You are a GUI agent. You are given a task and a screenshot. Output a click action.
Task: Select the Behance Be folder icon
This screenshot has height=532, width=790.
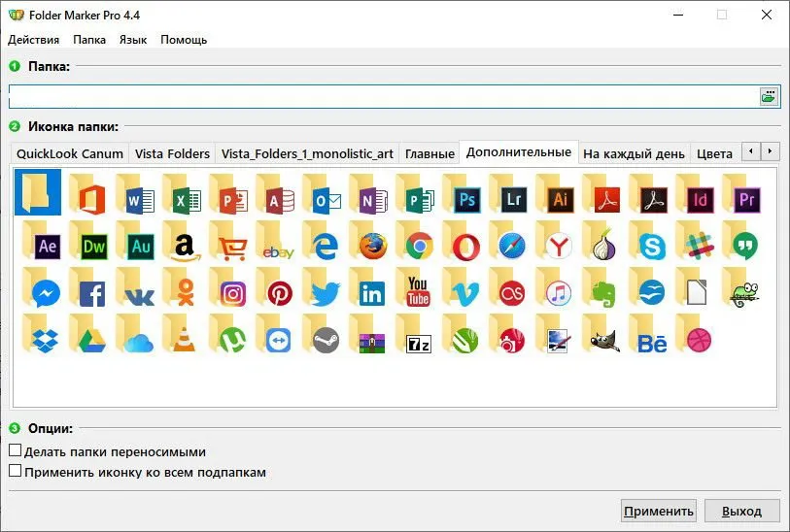(x=649, y=335)
